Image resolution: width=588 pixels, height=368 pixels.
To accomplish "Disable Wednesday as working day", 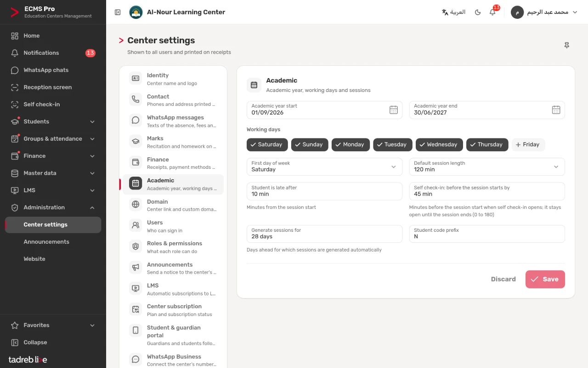I will tap(440, 144).
